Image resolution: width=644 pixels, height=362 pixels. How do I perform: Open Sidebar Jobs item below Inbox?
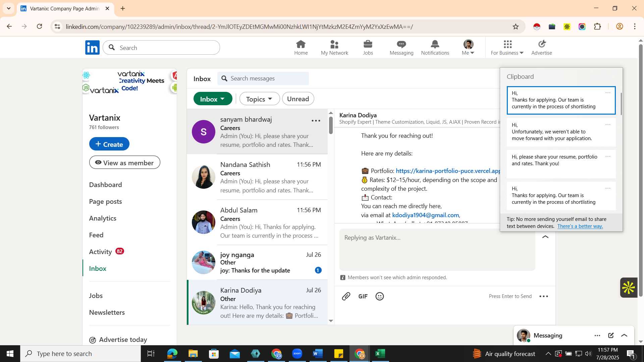pyautogui.click(x=96, y=296)
